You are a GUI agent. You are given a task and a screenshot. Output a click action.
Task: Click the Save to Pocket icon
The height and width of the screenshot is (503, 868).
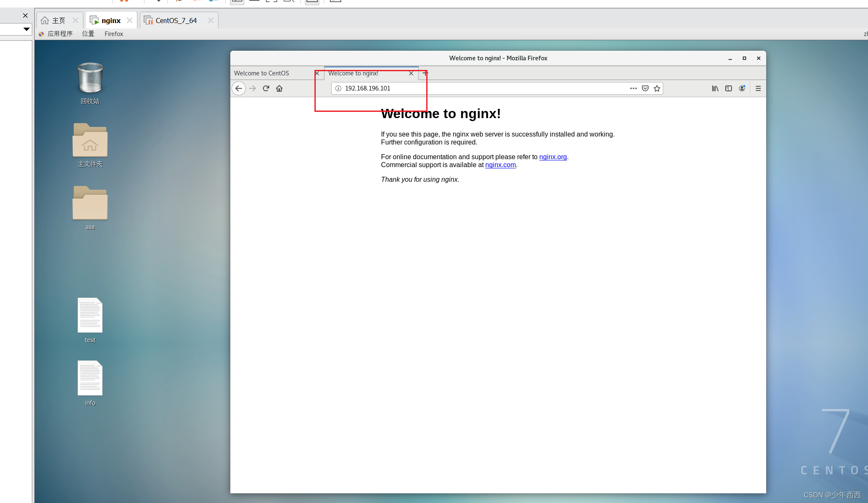(x=645, y=88)
